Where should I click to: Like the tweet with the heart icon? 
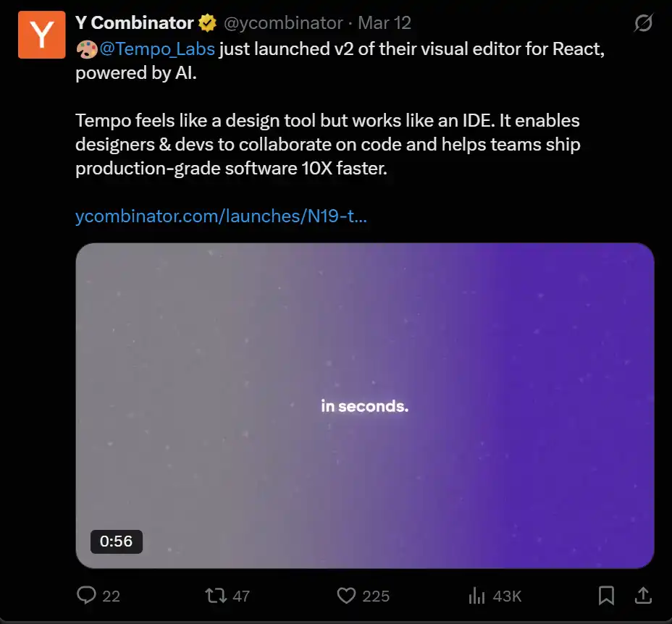[347, 596]
